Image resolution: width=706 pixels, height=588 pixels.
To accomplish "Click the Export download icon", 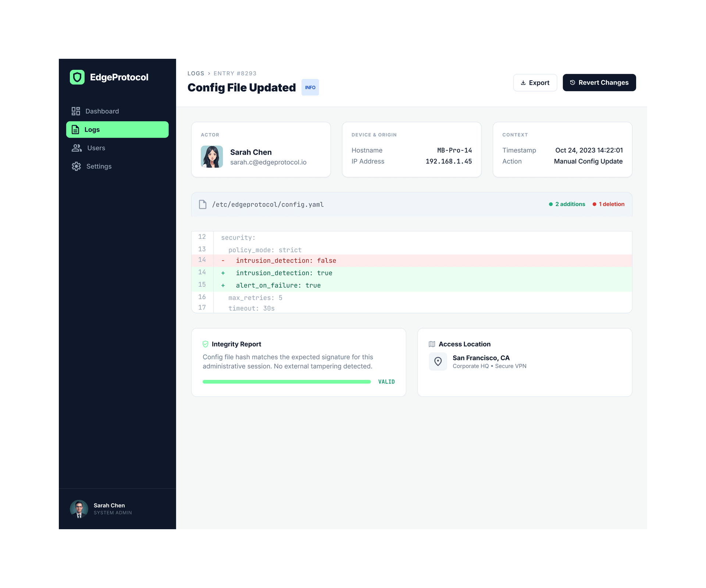I will coord(523,83).
